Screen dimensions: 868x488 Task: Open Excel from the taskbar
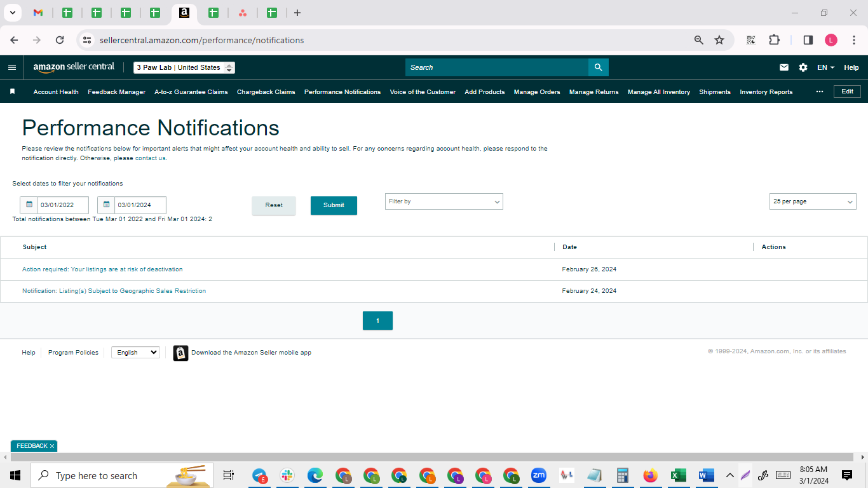[x=678, y=475]
